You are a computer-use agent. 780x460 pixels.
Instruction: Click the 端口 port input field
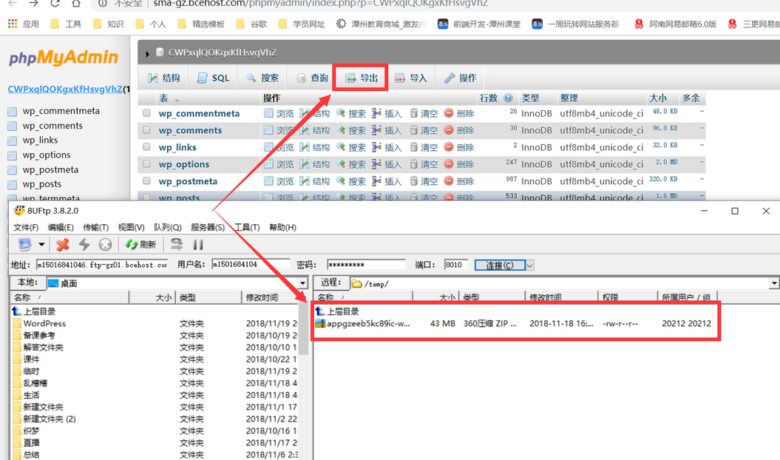tap(456, 265)
